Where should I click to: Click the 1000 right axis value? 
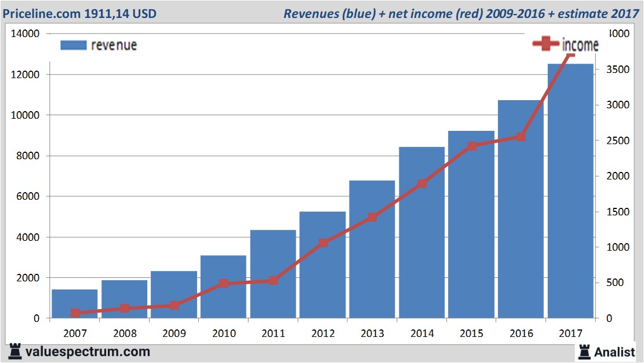tap(618, 247)
